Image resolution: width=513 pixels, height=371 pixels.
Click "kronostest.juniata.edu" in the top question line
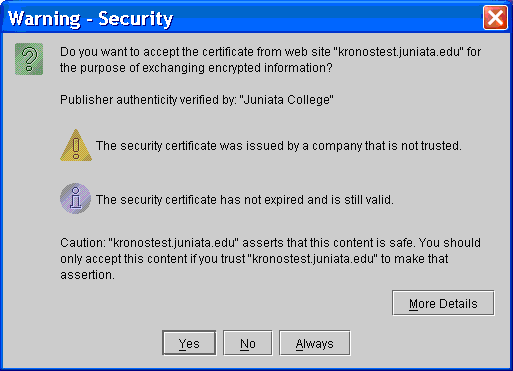click(398, 52)
